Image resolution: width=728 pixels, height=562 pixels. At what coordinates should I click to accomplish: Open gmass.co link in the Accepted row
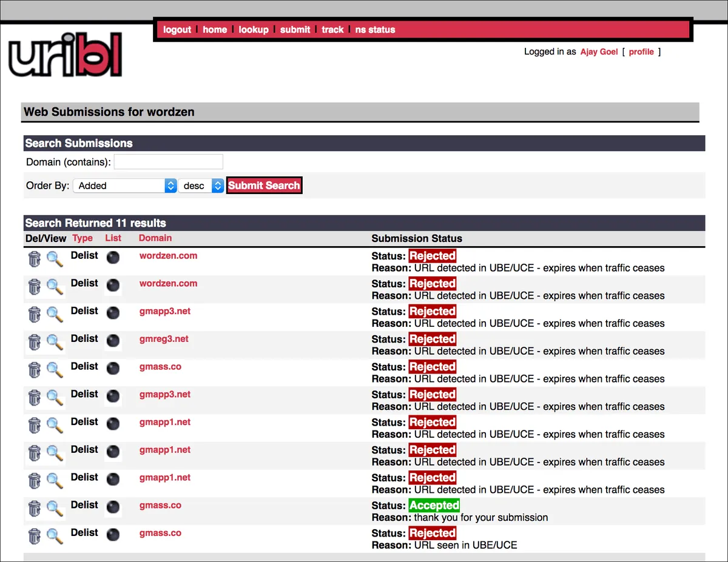pyautogui.click(x=160, y=505)
